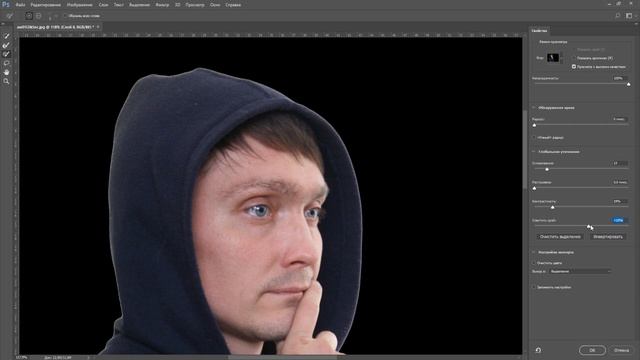Select the Lasso tool
The width and height of the screenshot is (640, 360).
(6, 63)
